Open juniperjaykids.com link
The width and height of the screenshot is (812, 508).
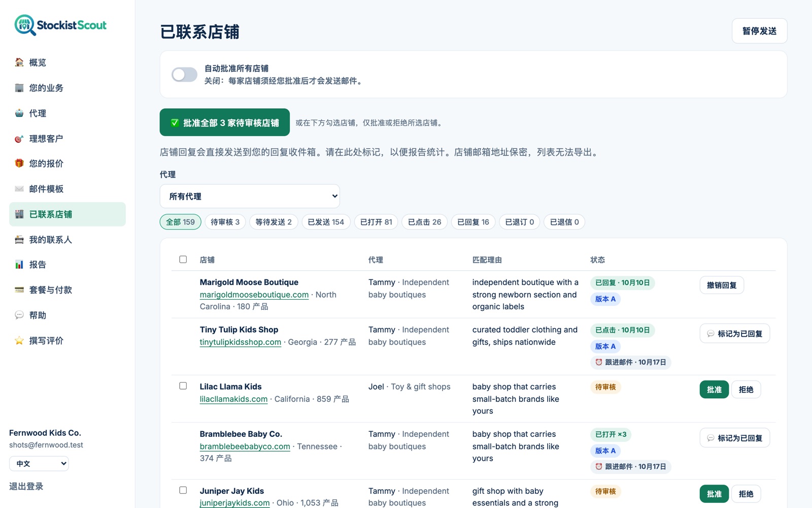pyautogui.click(x=234, y=503)
